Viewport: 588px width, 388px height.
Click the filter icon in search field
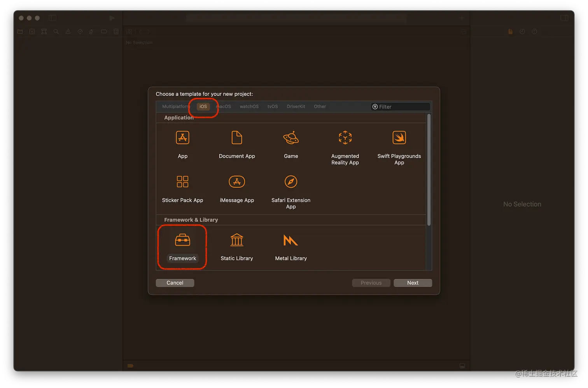(x=375, y=107)
